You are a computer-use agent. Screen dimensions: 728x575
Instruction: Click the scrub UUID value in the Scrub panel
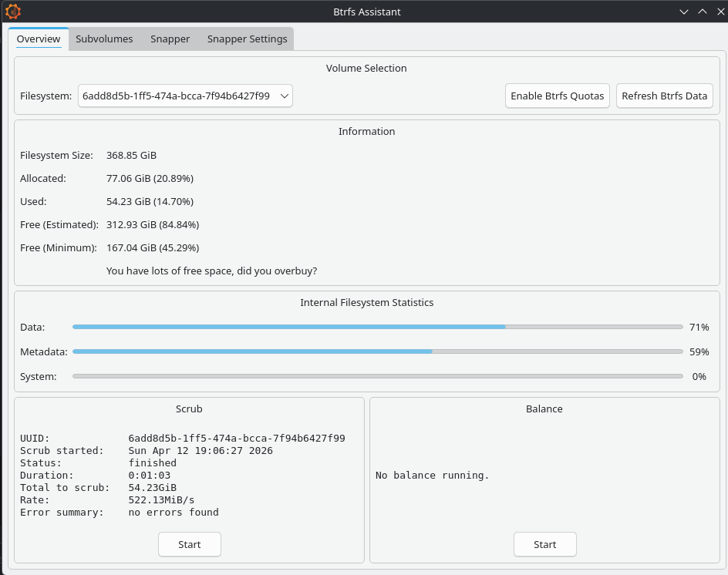(237, 438)
